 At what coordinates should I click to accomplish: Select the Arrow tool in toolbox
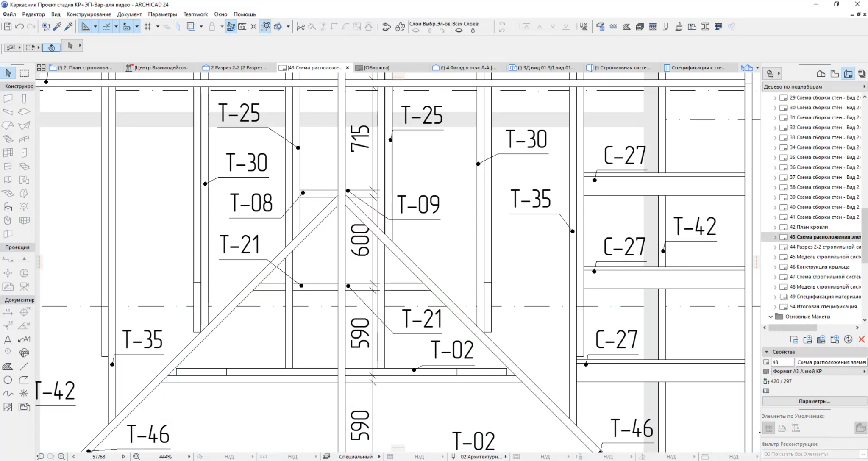point(8,73)
